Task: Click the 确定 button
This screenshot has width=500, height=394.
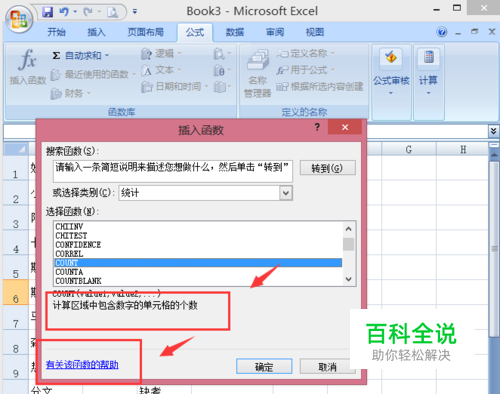Action: pyautogui.click(x=264, y=367)
